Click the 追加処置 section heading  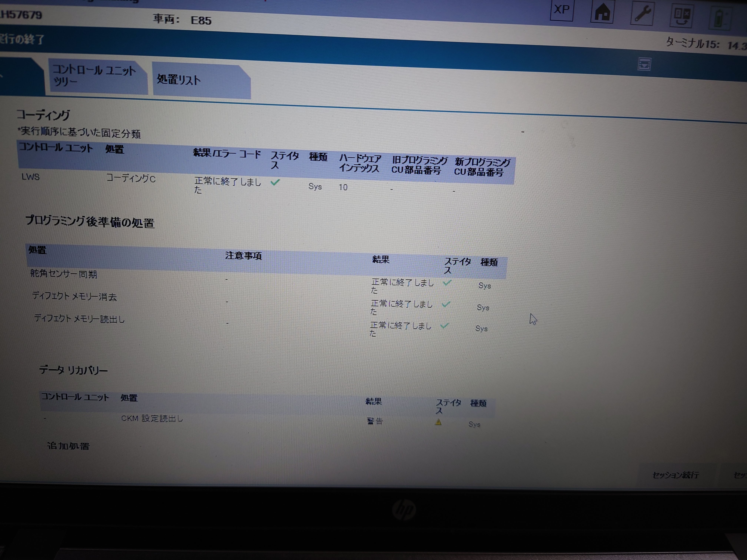point(68,446)
